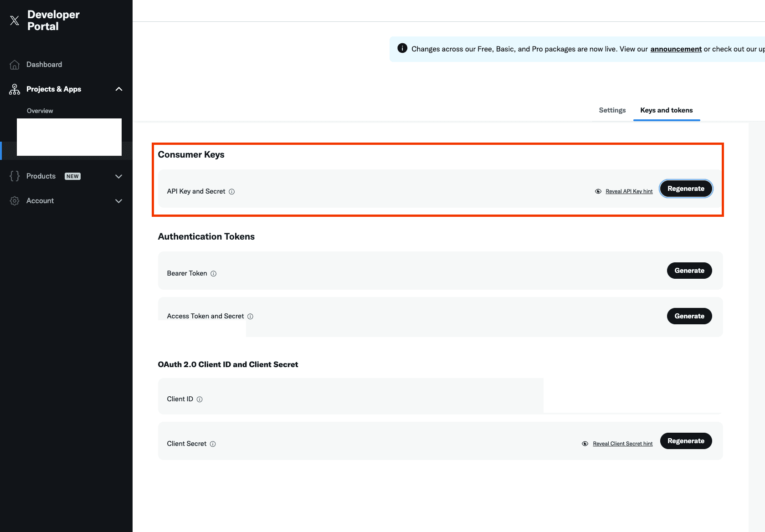Open Overview under Projects & Apps
Viewport: 765px width, 532px height.
tap(40, 111)
